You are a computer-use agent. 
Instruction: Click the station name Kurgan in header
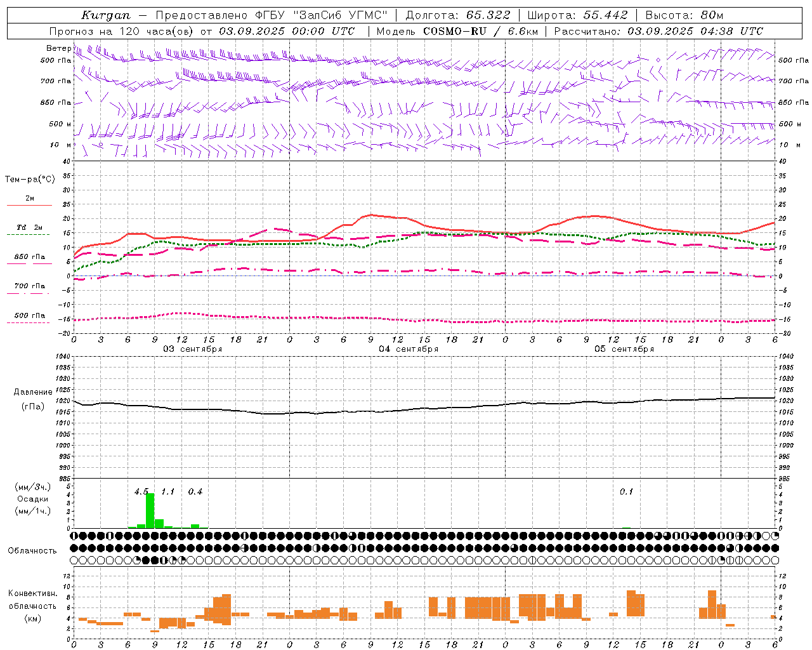(x=105, y=15)
